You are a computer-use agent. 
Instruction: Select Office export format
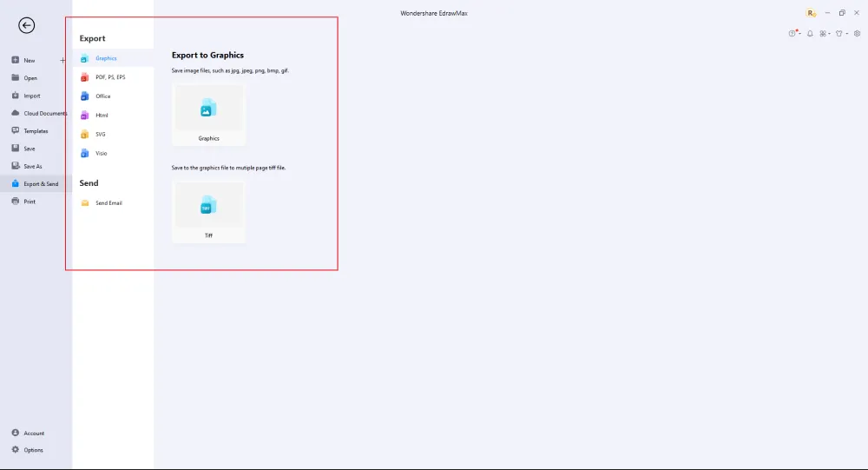coord(102,96)
